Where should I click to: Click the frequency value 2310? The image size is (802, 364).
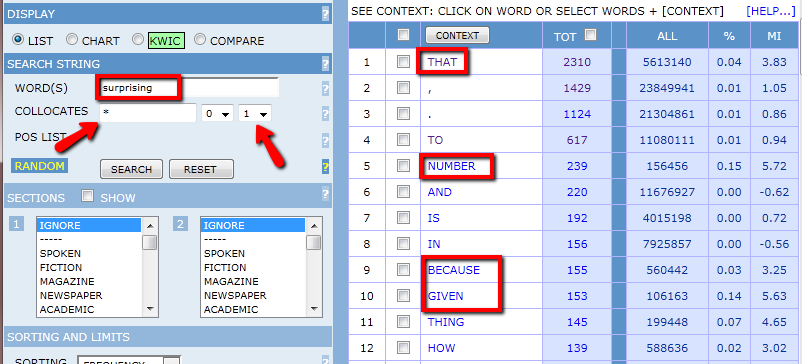tap(577, 62)
